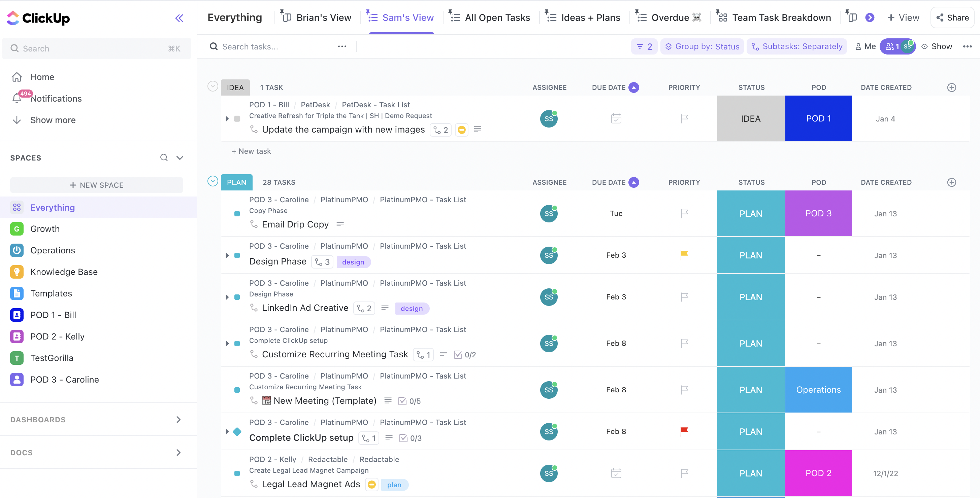Click the Knowledge Base lightbulb icon

(17, 272)
